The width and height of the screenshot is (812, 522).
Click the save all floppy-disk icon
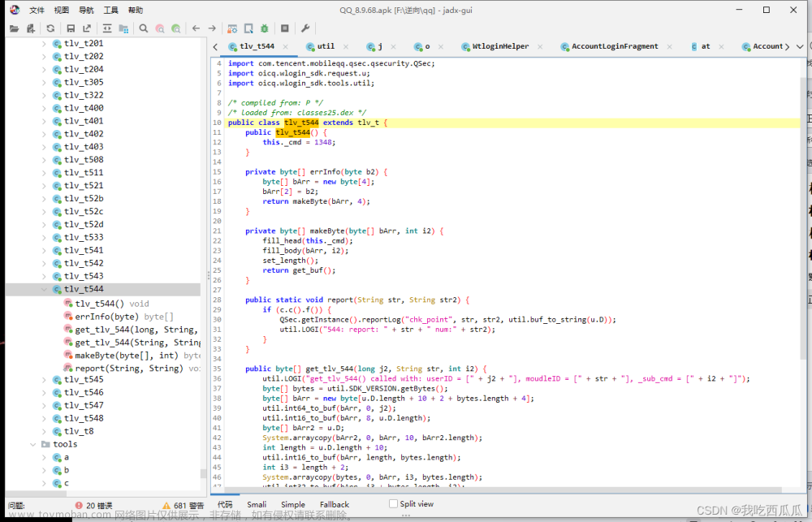[x=71, y=28]
